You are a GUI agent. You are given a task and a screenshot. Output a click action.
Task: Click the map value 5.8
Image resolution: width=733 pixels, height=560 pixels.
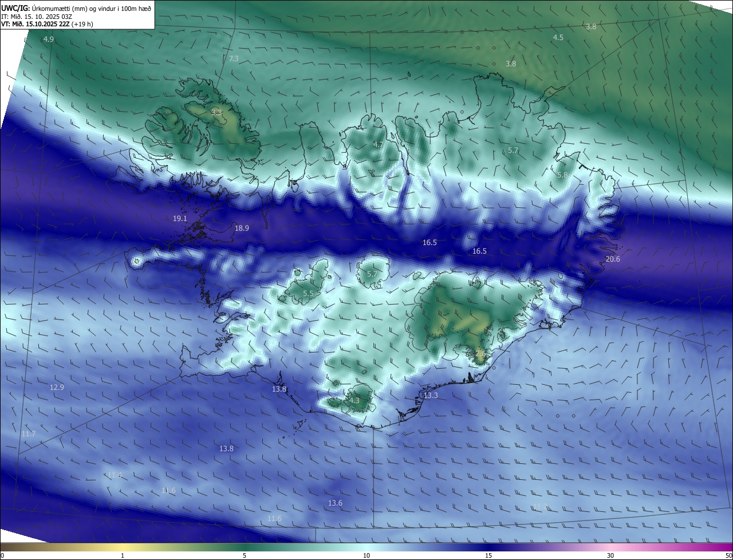point(562,175)
